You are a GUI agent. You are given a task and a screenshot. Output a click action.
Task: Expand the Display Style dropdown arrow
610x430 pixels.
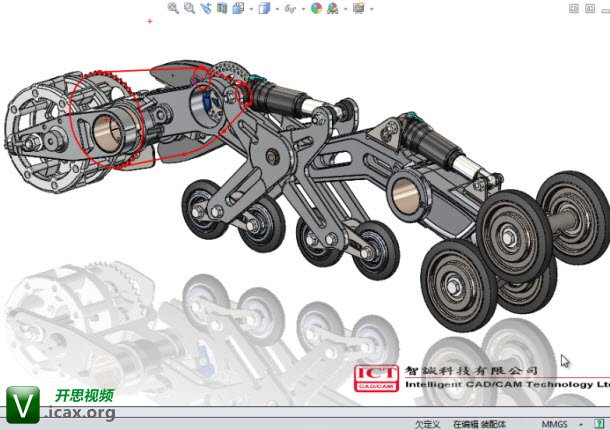[x=277, y=9]
